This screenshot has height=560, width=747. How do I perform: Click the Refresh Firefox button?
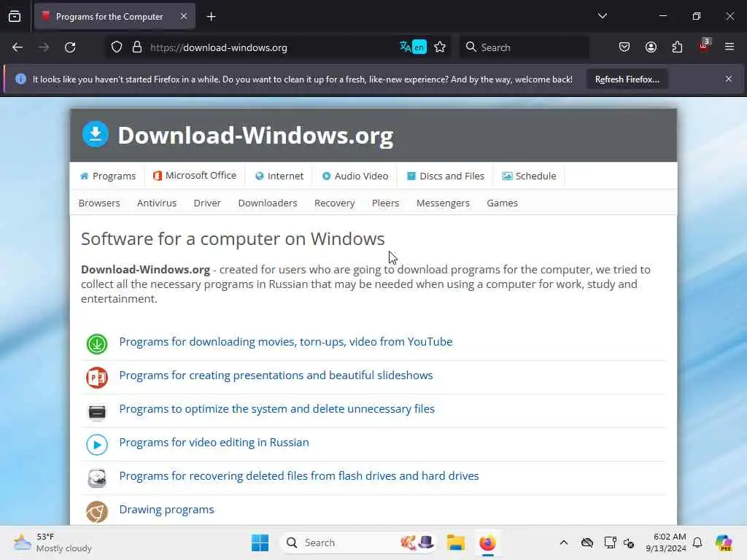pyautogui.click(x=627, y=79)
